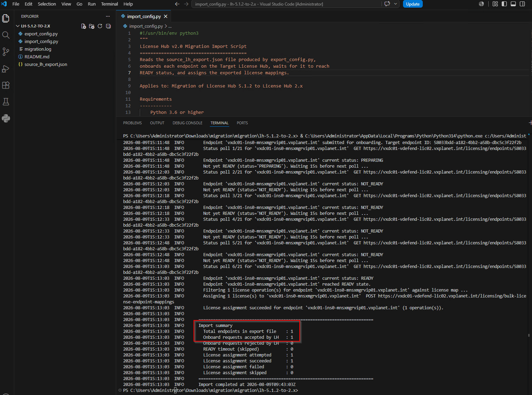Open export_config.py in Explorer
Screen dimensions: 532x395
(41, 34)
